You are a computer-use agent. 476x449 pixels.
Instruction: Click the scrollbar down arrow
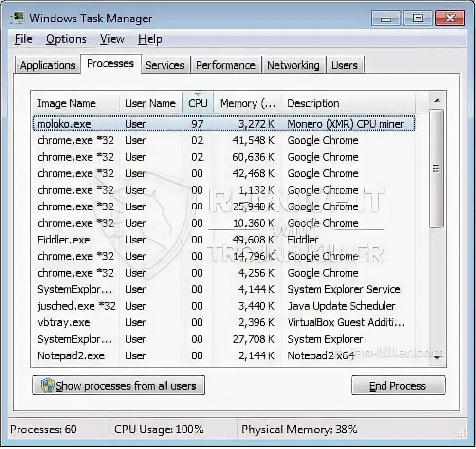pyautogui.click(x=437, y=358)
